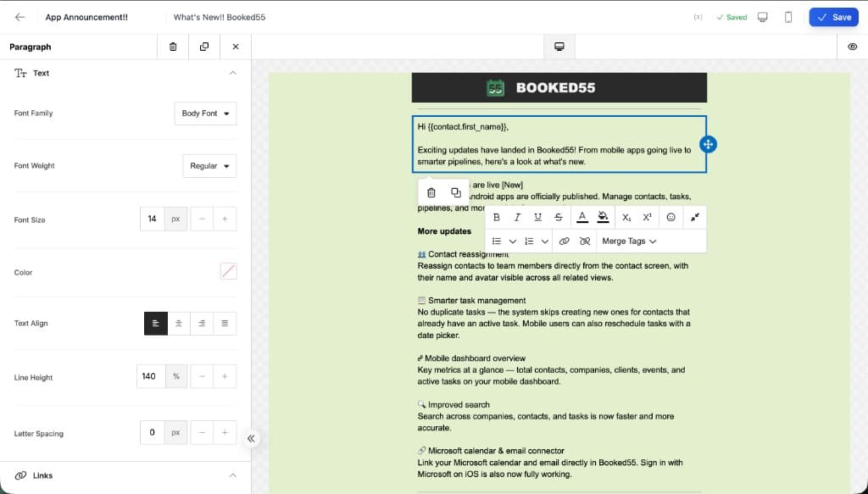Set text alignment to center
The height and width of the screenshot is (494, 868).
[179, 324]
